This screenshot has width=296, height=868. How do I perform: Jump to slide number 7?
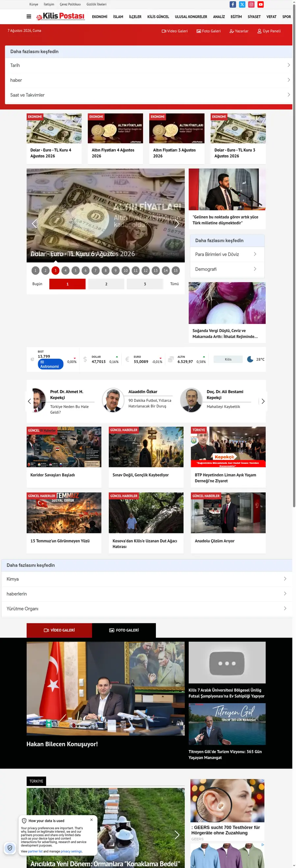(95, 270)
